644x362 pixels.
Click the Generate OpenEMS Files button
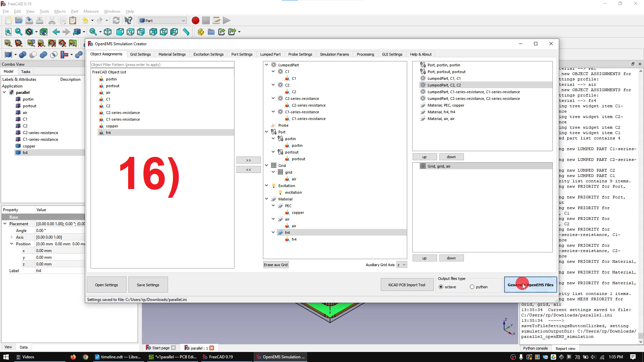530,285
